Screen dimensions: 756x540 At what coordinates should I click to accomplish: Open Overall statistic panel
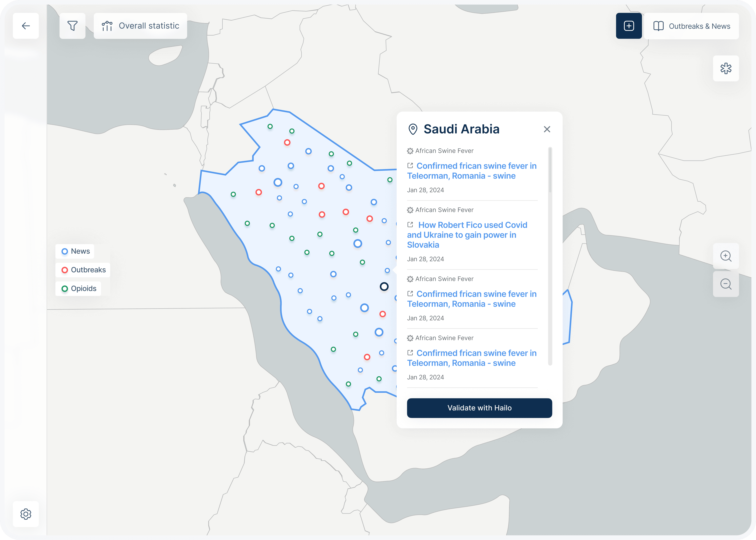(140, 26)
